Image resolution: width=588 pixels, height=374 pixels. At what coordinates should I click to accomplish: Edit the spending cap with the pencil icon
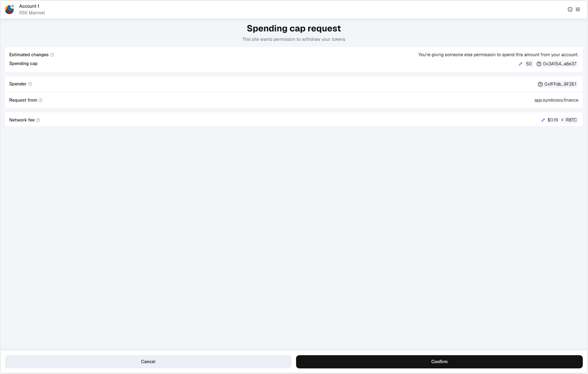(520, 64)
